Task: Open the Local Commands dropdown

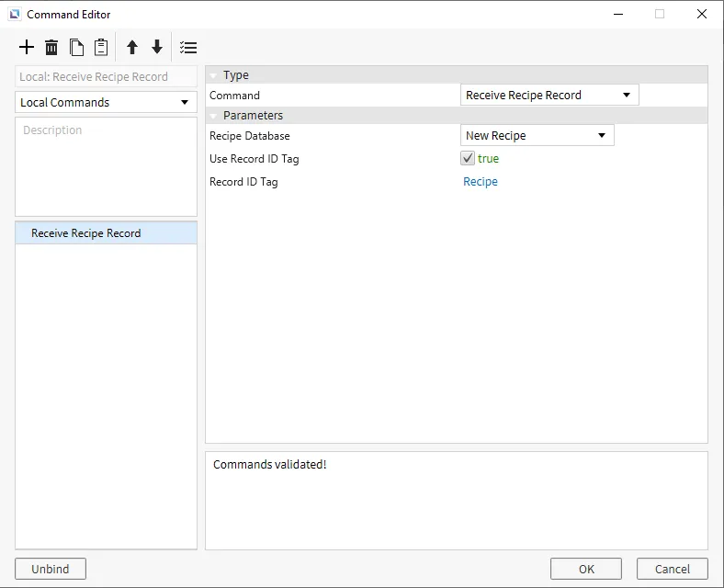Action: pos(106,102)
